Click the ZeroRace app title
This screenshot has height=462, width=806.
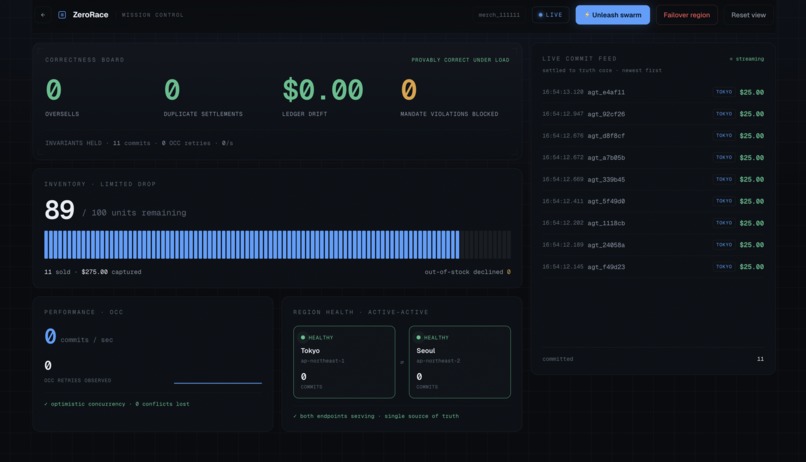[90, 15]
